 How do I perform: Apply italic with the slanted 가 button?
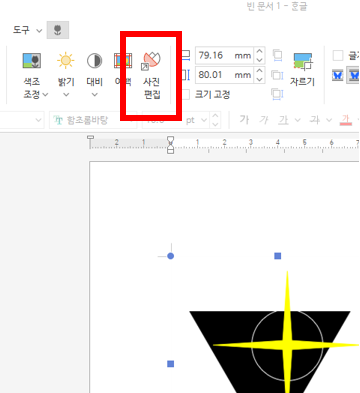[264, 119]
